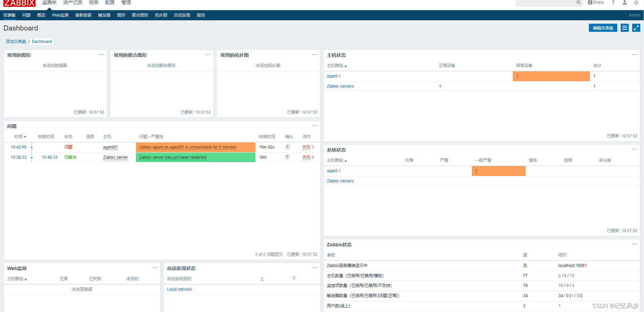
Task: Open problem time 10:38:33 link
Action: click(18, 157)
